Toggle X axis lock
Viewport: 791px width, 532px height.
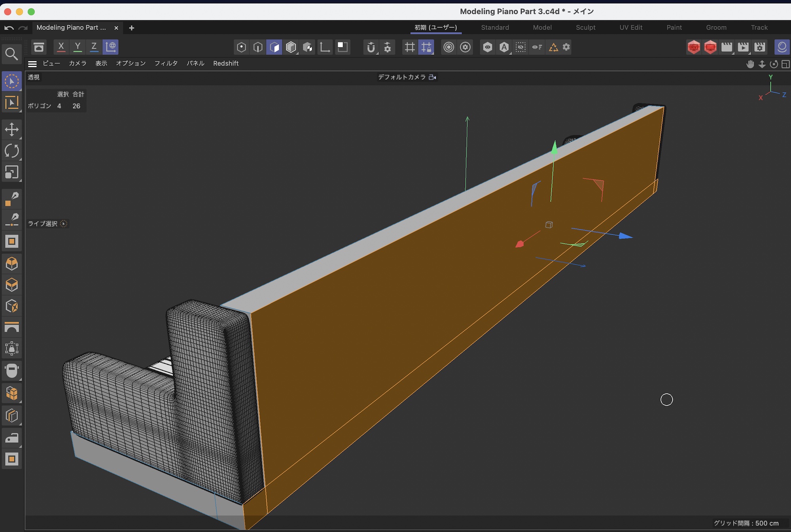61,47
